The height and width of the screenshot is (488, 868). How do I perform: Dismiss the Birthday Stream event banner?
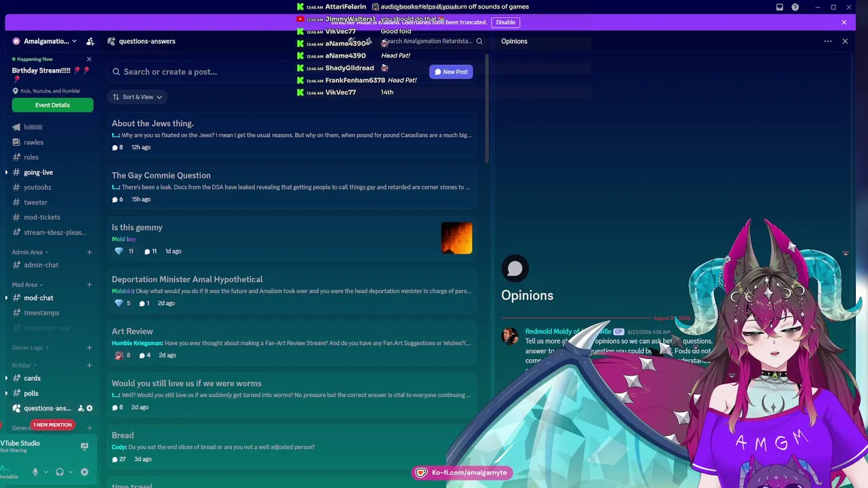tap(89, 59)
